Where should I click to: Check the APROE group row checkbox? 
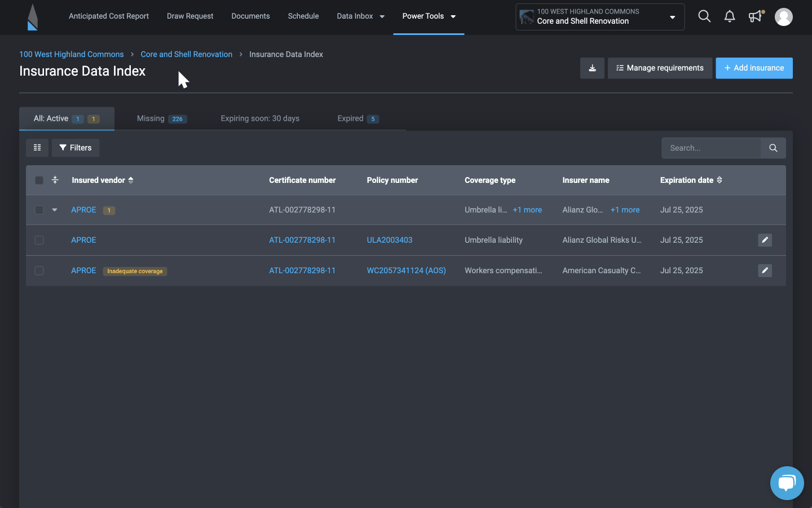39,210
